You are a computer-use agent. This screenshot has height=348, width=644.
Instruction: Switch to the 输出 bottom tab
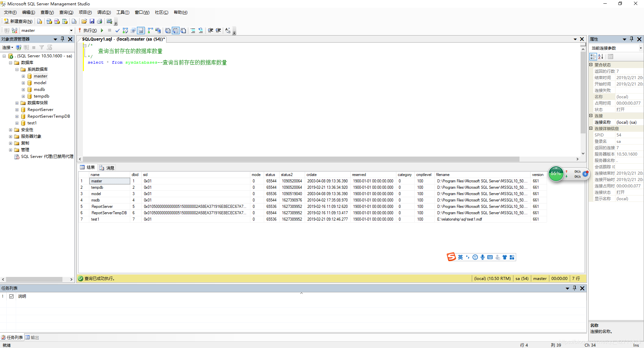coord(32,337)
